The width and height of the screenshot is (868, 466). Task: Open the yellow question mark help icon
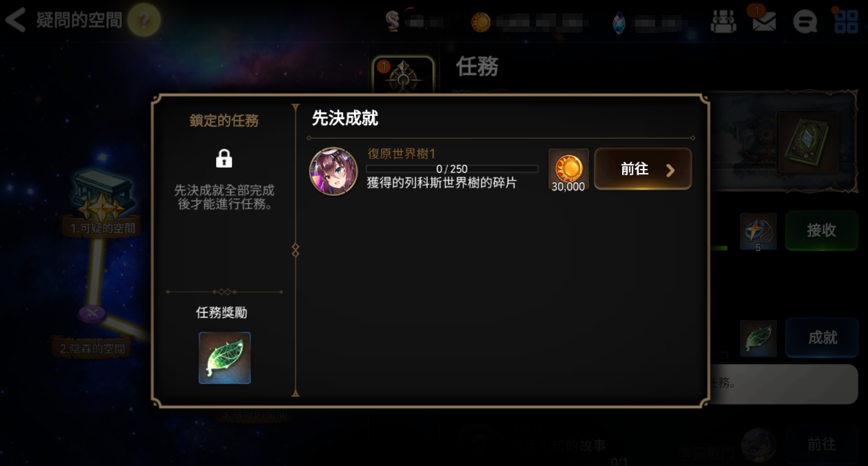(144, 20)
